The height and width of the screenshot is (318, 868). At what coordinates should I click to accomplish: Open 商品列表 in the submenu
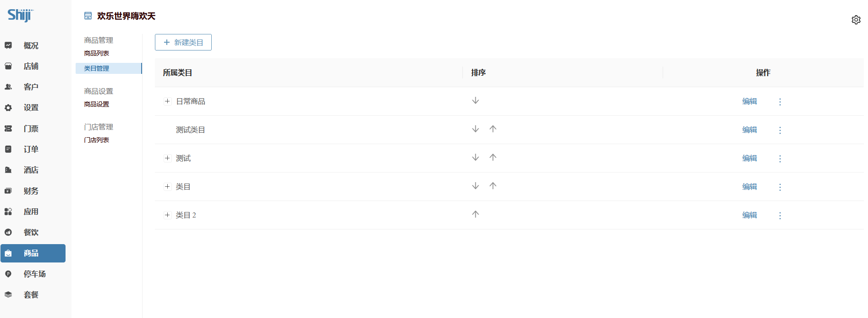97,53
